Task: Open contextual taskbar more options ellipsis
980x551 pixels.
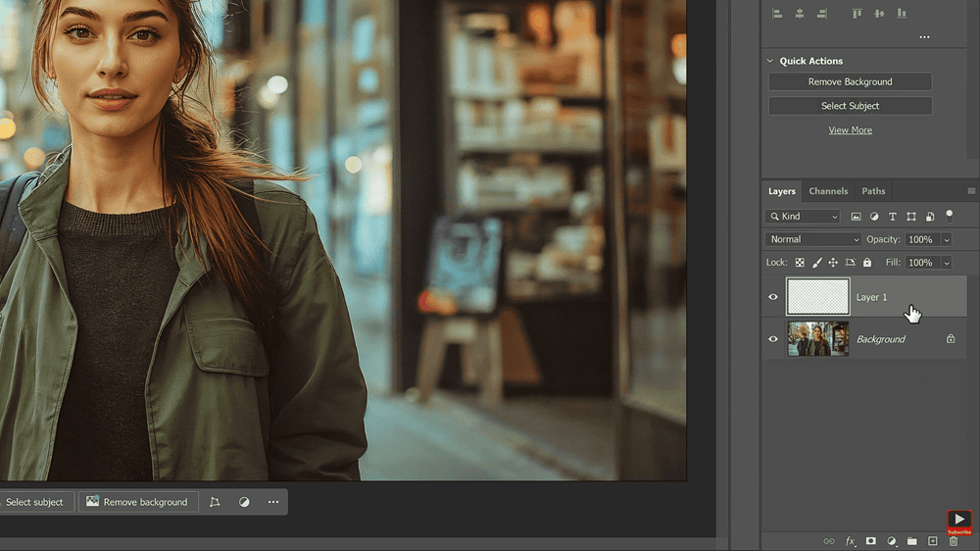Action: pos(273,502)
